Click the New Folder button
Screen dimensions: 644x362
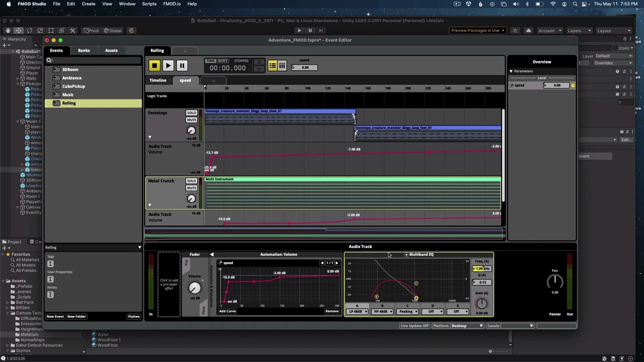[76, 317]
